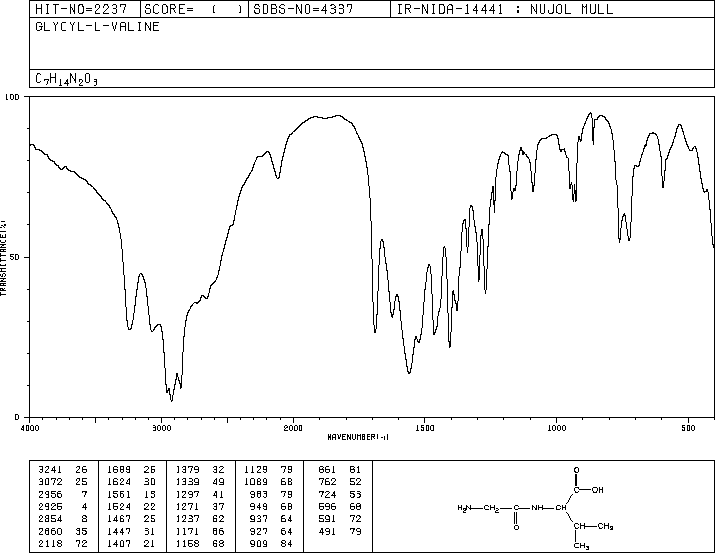Click the WAVENUMBER axis title
715x553 pixels.
(358, 437)
